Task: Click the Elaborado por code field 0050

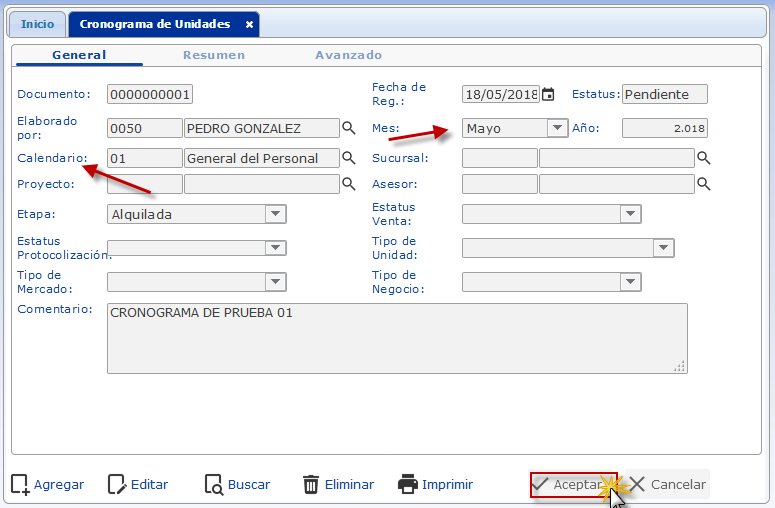Action: [144, 128]
